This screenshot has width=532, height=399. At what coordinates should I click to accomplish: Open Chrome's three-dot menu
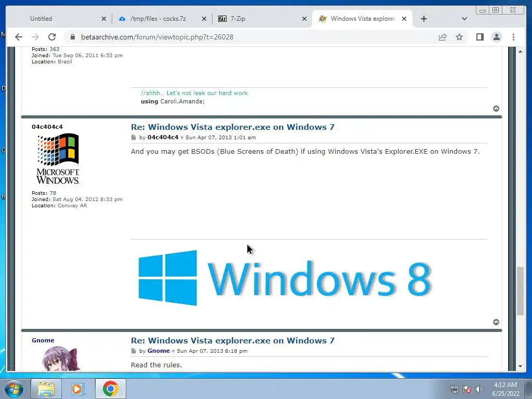coord(513,37)
